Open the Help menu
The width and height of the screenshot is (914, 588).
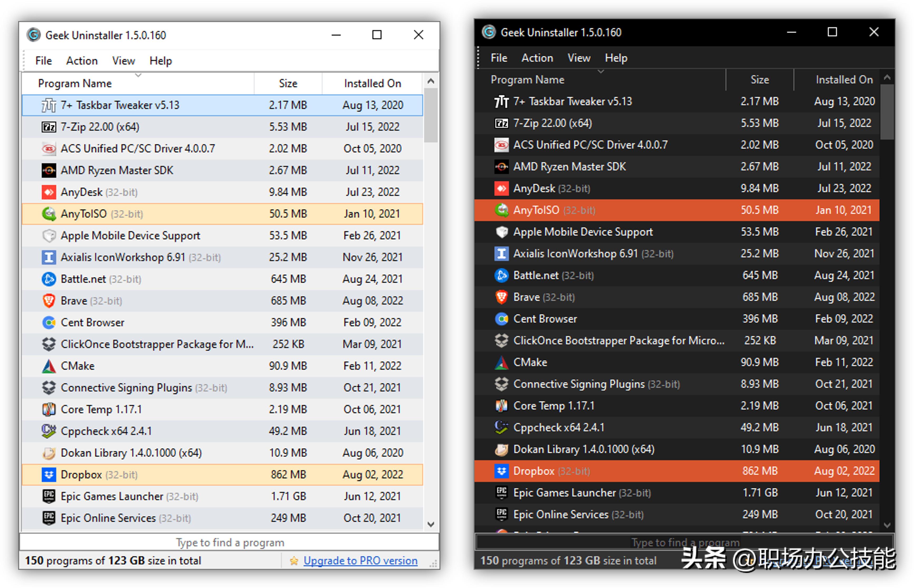[161, 60]
